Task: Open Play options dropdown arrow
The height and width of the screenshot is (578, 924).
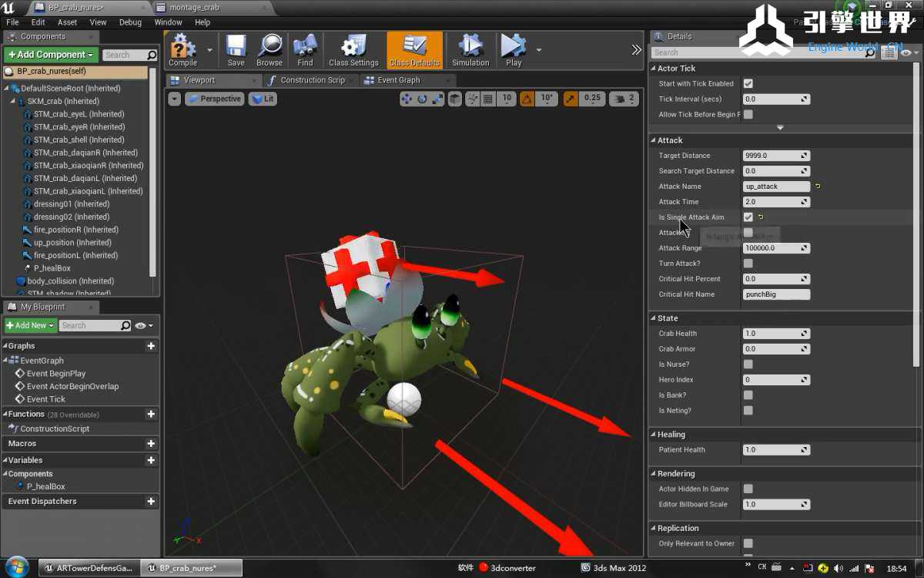Action: (538, 50)
